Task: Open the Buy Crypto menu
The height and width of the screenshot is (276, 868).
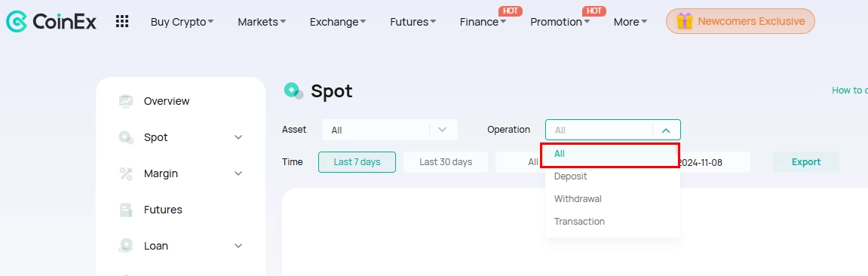Action: 182,22
